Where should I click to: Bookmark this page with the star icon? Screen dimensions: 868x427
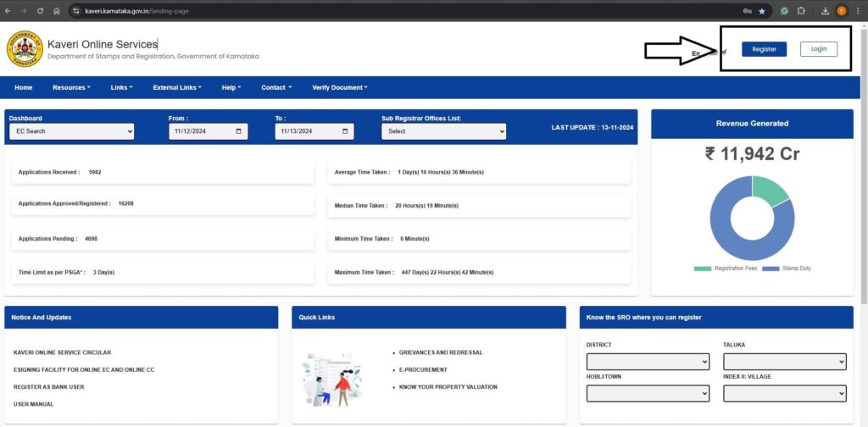(762, 11)
